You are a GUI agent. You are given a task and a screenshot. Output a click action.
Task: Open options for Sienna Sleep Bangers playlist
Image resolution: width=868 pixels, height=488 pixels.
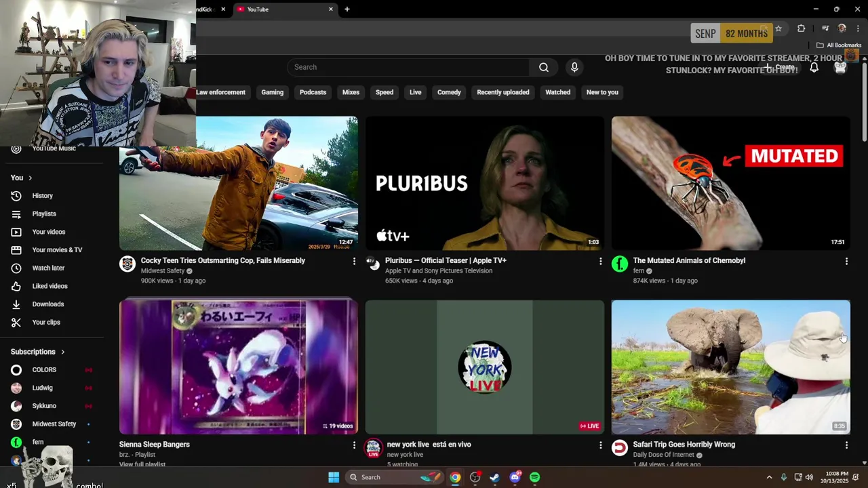[354, 445]
